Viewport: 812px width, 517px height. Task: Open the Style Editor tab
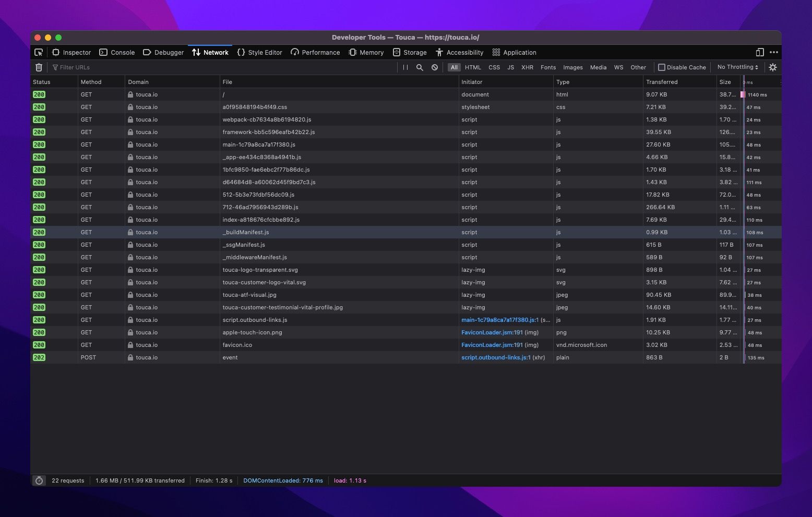[x=259, y=52]
